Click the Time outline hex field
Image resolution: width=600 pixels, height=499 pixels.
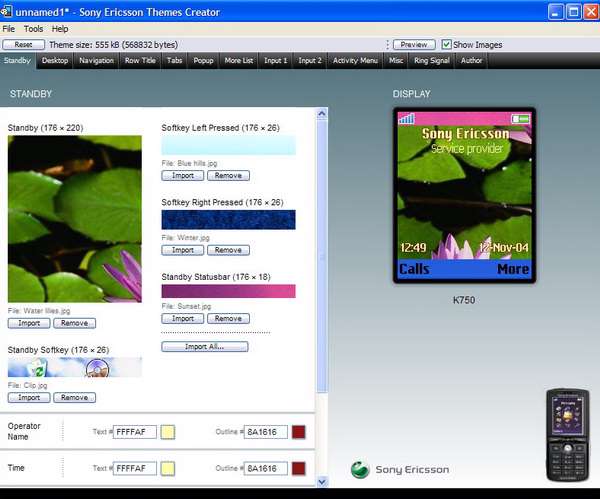[x=266, y=468]
